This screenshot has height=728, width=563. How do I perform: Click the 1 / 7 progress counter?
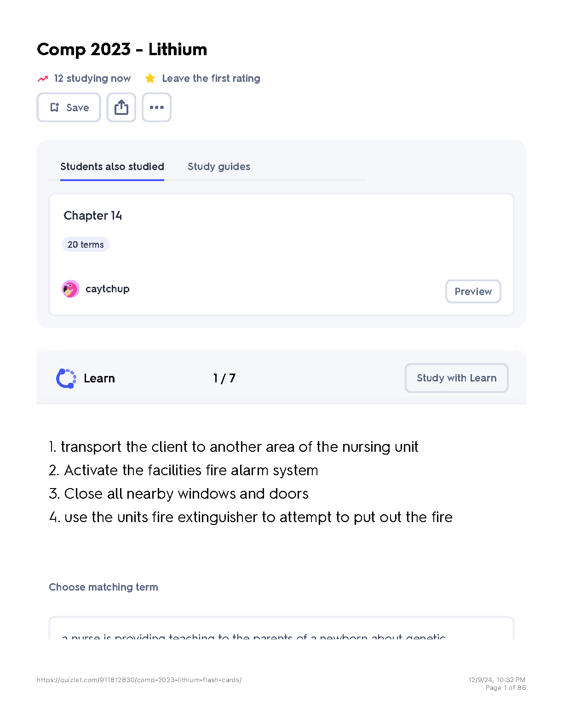click(224, 378)
